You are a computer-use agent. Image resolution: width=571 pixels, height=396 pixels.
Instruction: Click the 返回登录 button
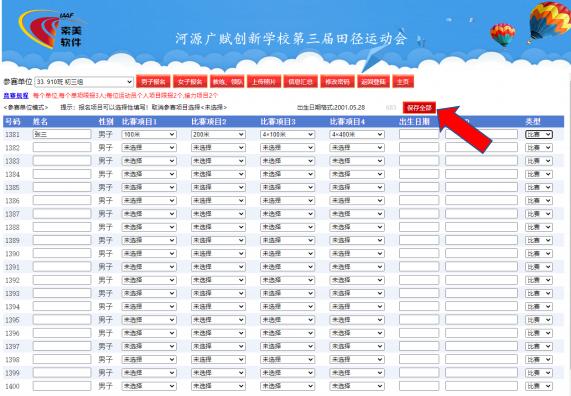(x=373, y=82)
